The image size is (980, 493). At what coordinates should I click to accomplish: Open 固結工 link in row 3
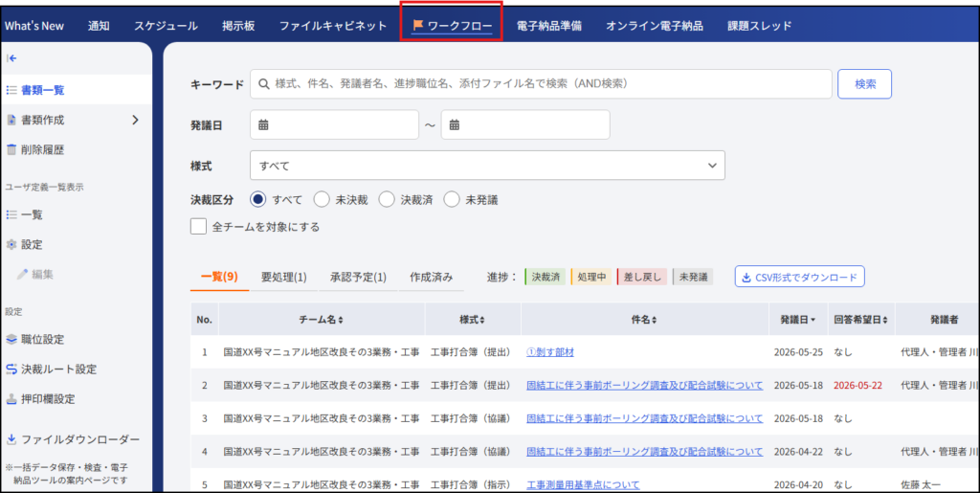click(644, 418)
